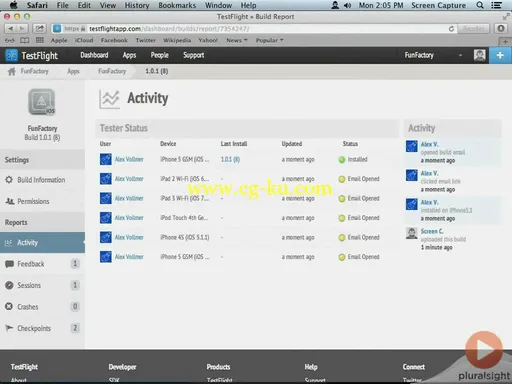Screen dimensions: 512x384
Task: Click the volume icon in menu bar
Action: pyautogui.click(x=347, y=5)
